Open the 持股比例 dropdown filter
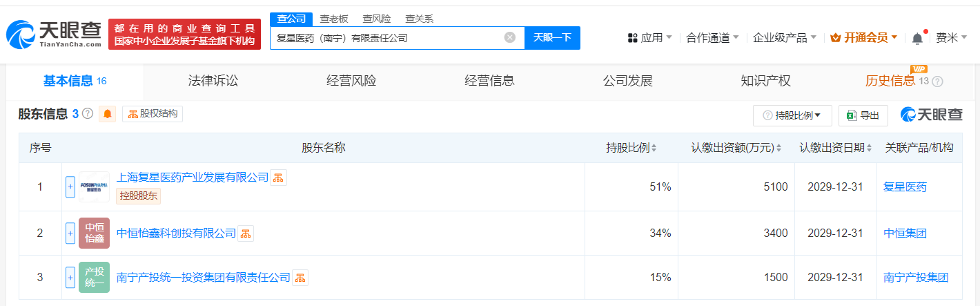Viewport: 980px width, 306px height. point(792,115)
